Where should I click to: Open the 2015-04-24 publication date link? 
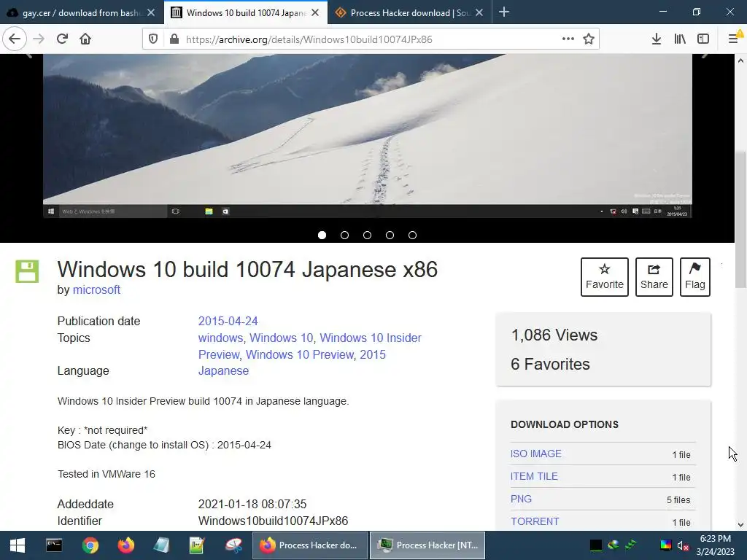click(x=228, y=321)
